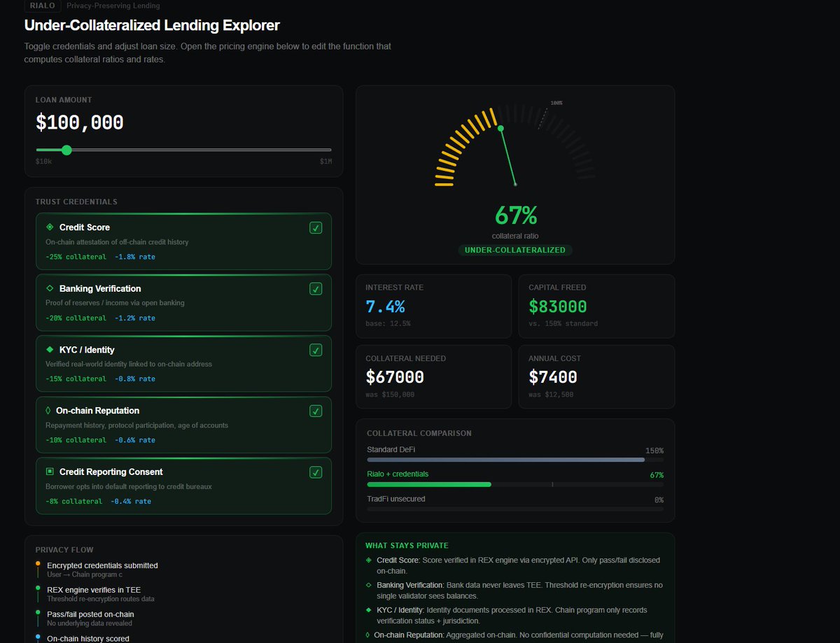Image resolution: width=840 pixels, height=643 pixels.
Task: Click the RIALO badge in the header
Action: (43, 6)
